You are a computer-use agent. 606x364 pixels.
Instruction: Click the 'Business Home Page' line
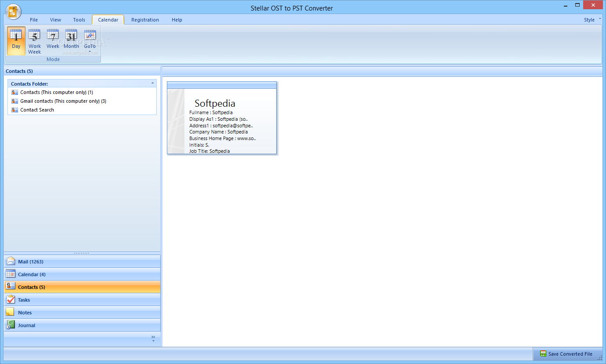(223, 138)
